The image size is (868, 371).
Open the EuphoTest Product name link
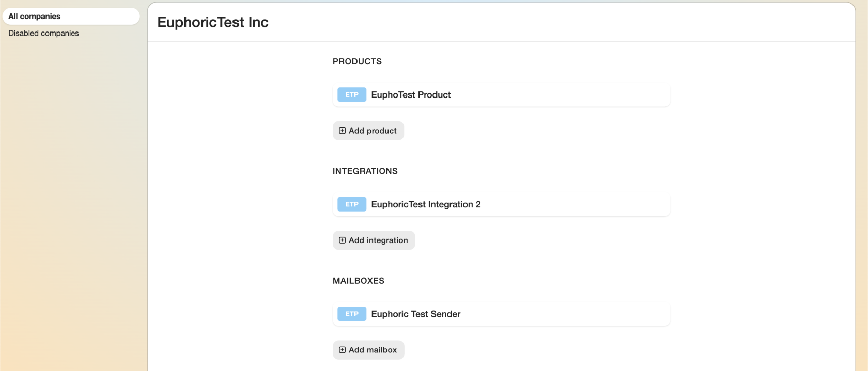(x=411, y=95)
